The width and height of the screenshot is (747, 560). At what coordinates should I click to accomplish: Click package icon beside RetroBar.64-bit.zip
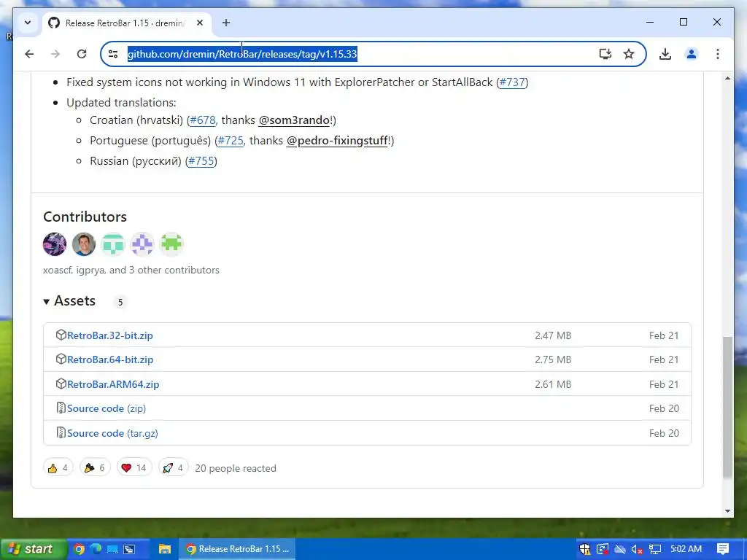pos(61,359)
